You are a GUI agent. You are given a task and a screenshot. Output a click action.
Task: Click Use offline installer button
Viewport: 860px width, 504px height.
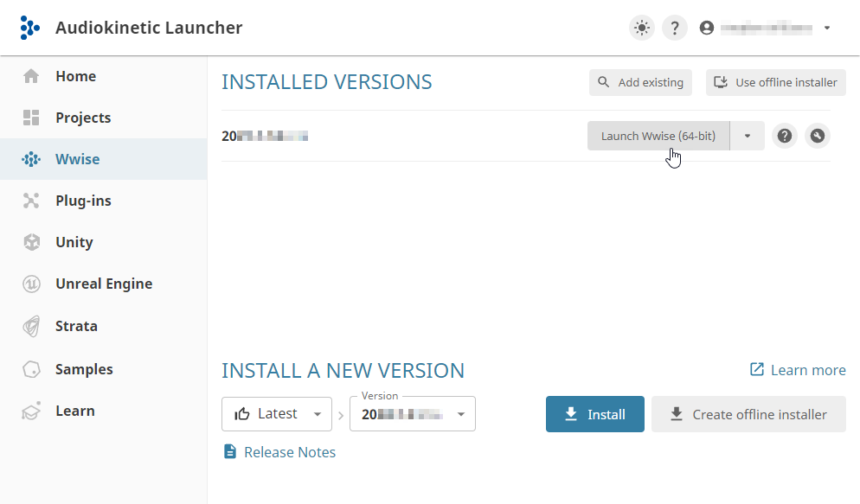(775, 83)
